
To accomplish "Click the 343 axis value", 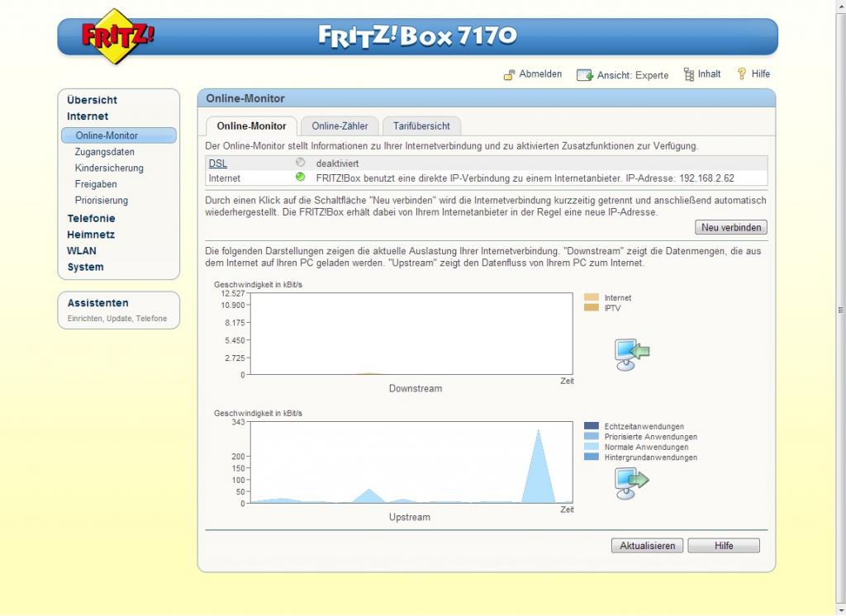I will 238,422.
